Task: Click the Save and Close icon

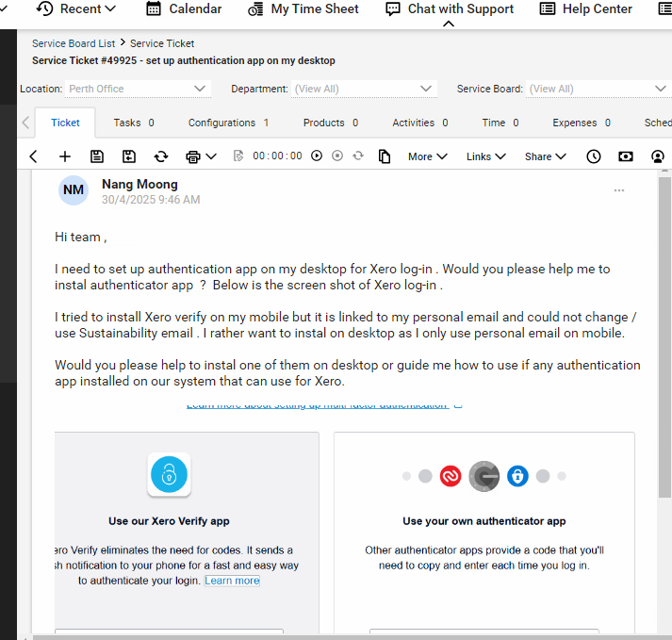Action: pos(129,156)
